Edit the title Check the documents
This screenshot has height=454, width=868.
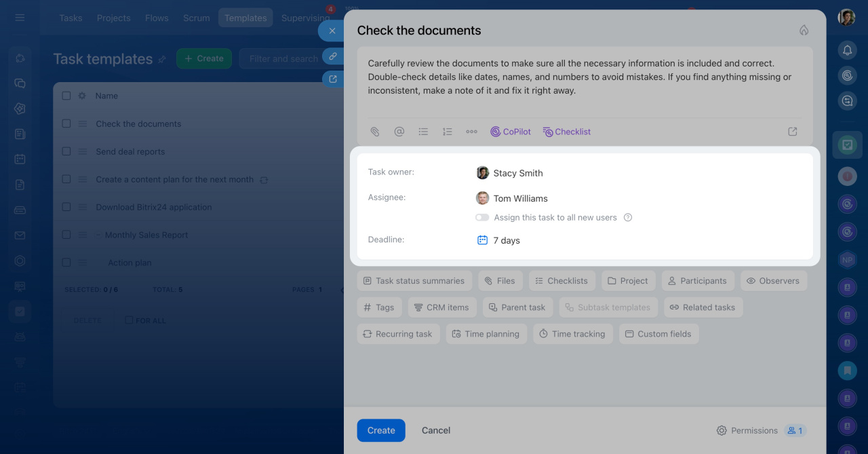click(x=419, y=31)
